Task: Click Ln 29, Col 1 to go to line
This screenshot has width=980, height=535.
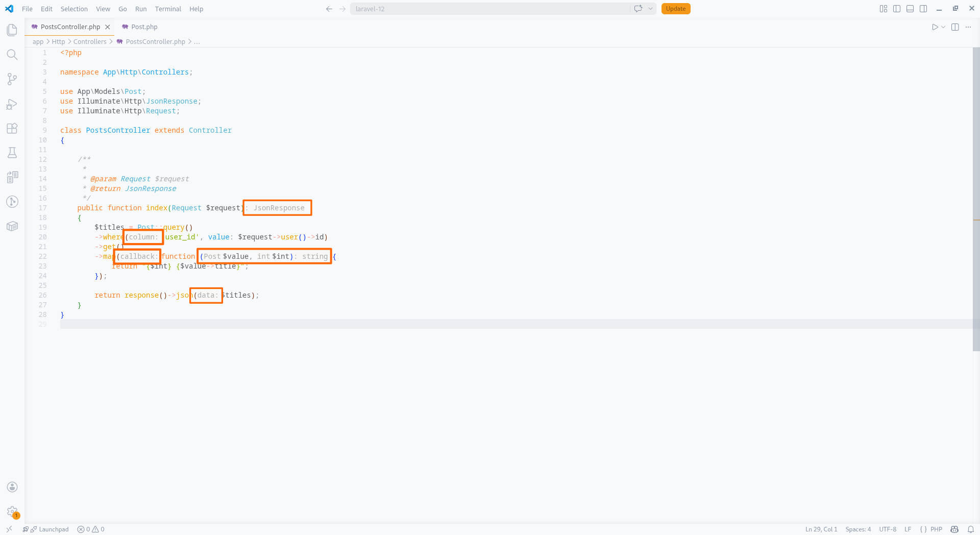Action: pos(821,529)
